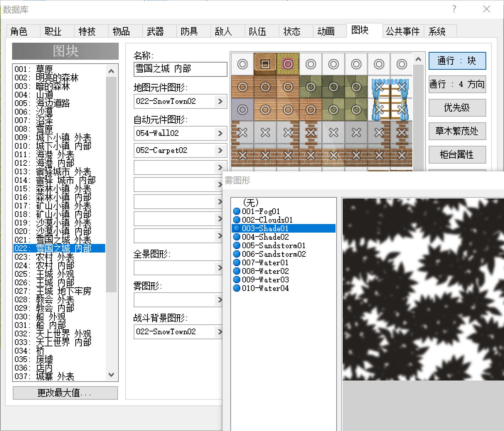
Task: Select the wooden crate tile with square marker
Action: click(265, 64)
